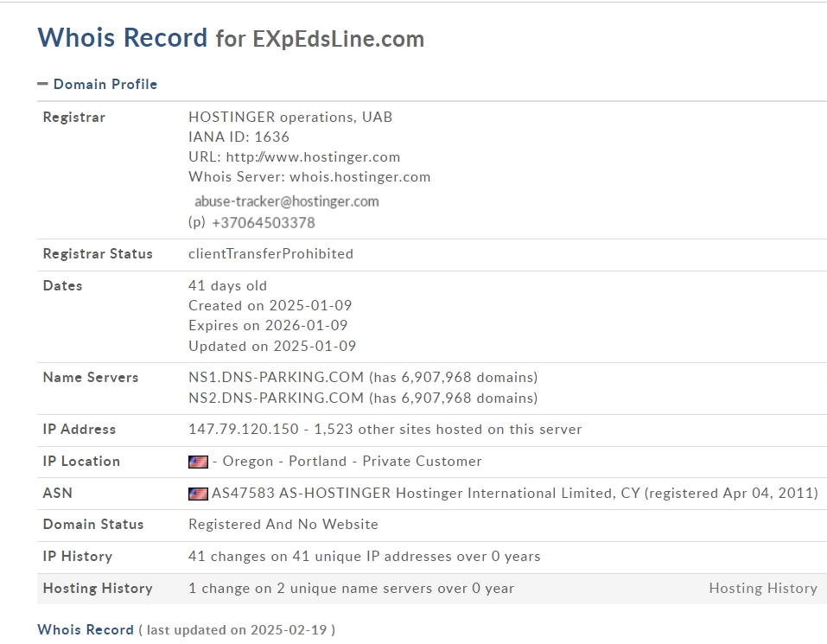Click 'Registered And No Website' status

coord(283,524)
